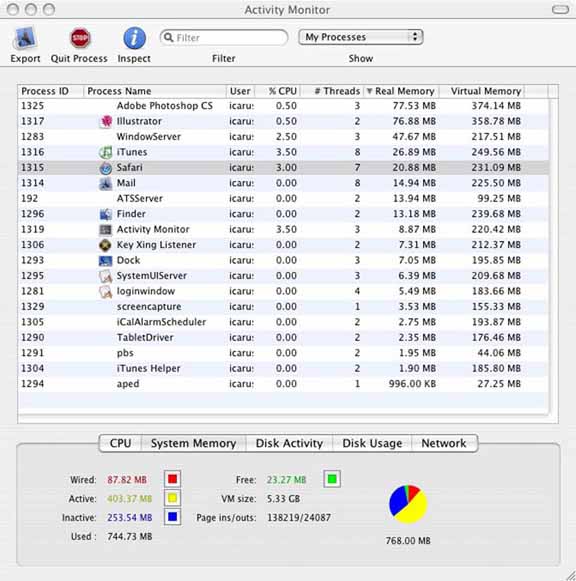Screen dimensions: 576x581
Task: Click the Quit Process stop icon
Action: pos(80,38)
